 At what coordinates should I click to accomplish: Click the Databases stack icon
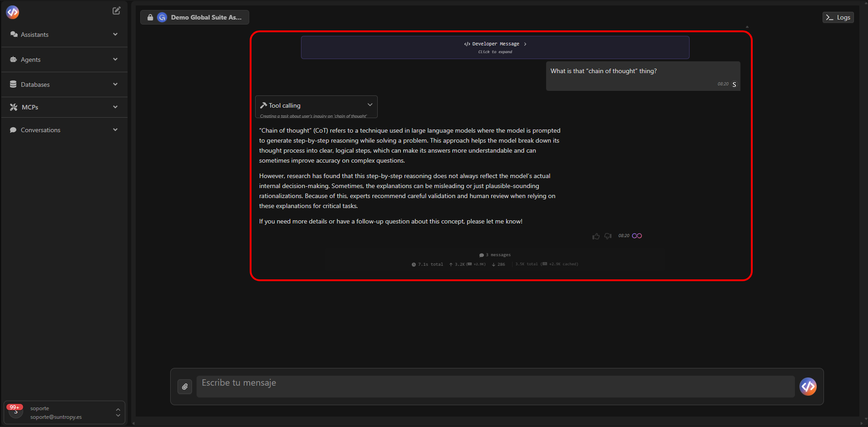(13, 84)
